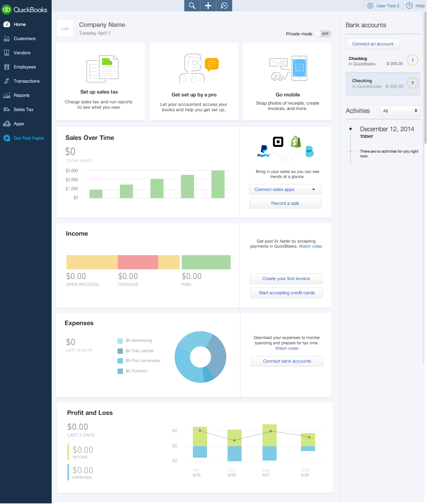Open the Watch video link for payments
Viewport: 427px width, 504px height.
[x=310, y=246]
